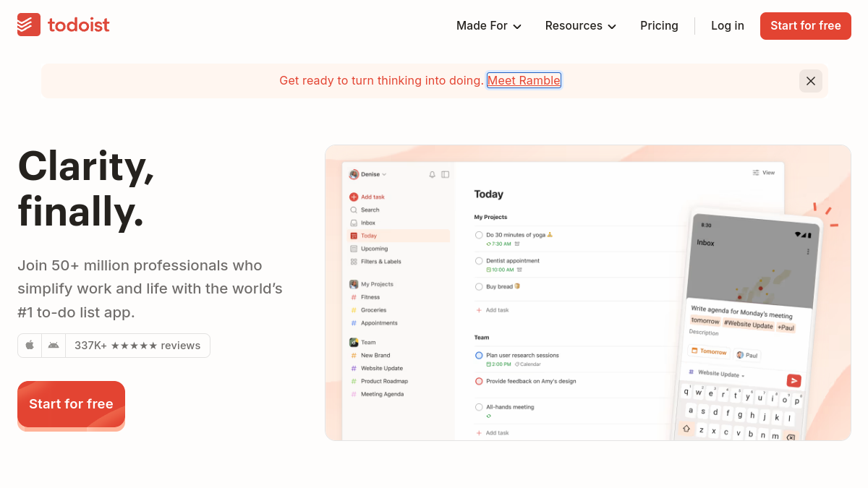The height and width of the screenshot is (488, 868).
Task: Click Add task under the My Projects section
Action: 493,310
